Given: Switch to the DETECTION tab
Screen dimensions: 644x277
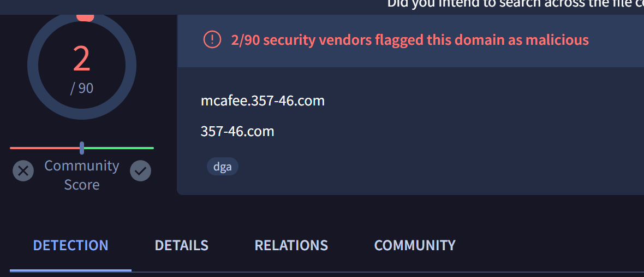Looking at the screenshot, I should [70, 245].
